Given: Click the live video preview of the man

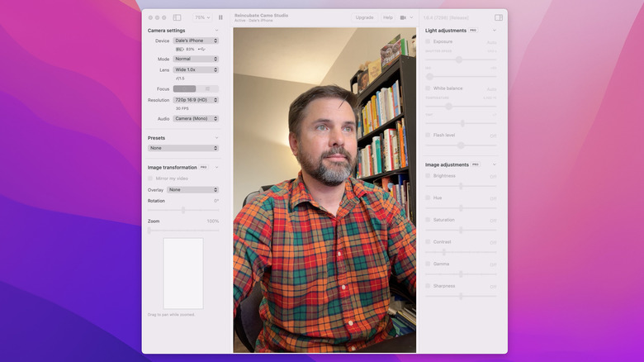Looking at the screenshot, I should pyautogui.click(x=324, y=190).
